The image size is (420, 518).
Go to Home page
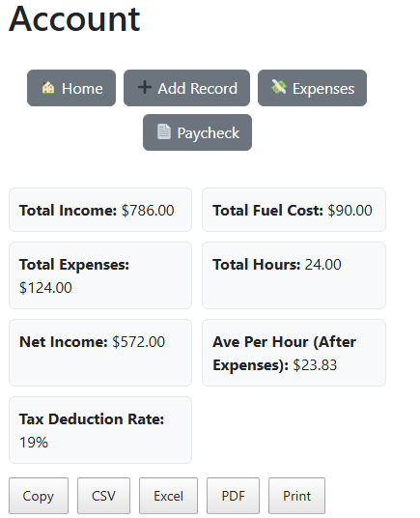click(71, 88)
